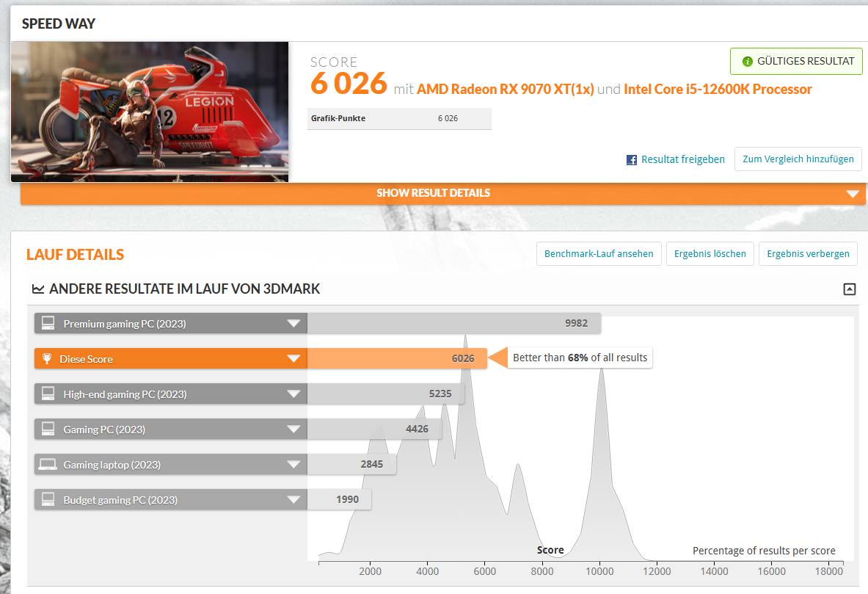The height and width of the screenshot is (594, 868).
Task: Click the arrow on the Show Result Details bar
Action: point(853,194)
